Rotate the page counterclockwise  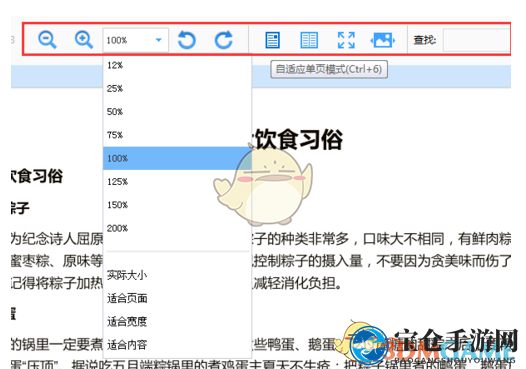pyautogui.click(x=187, y=40)
